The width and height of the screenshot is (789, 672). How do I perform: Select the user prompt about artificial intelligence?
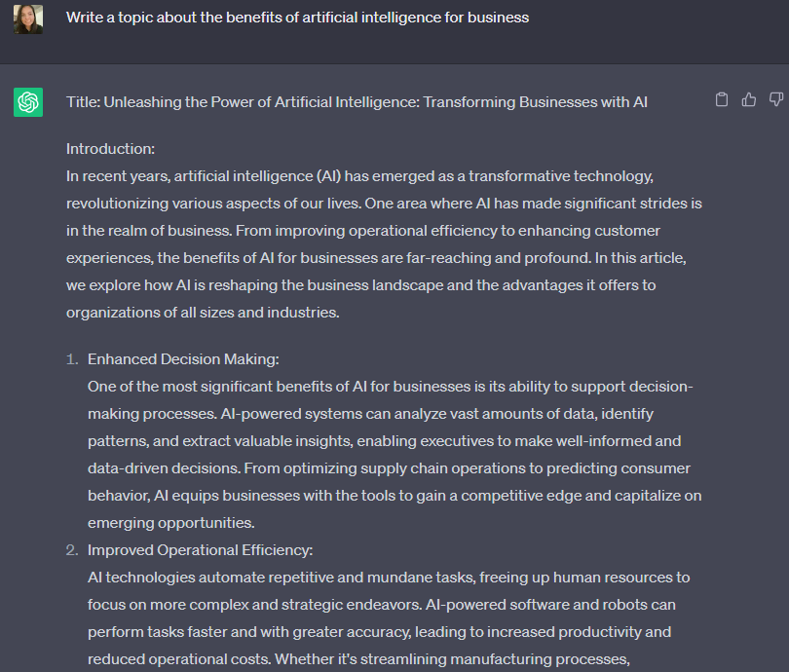[x=297, y=18]
